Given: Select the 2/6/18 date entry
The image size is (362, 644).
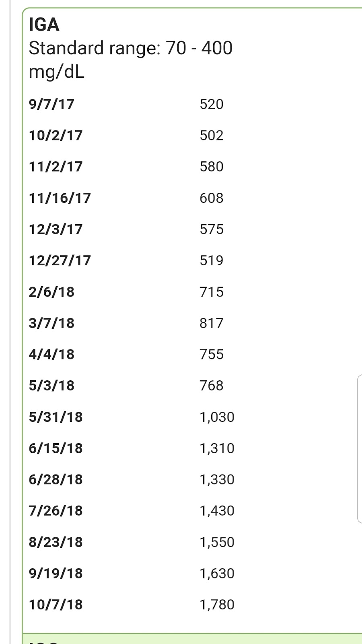Looking at the screenshot, I should tap(51, 292).
